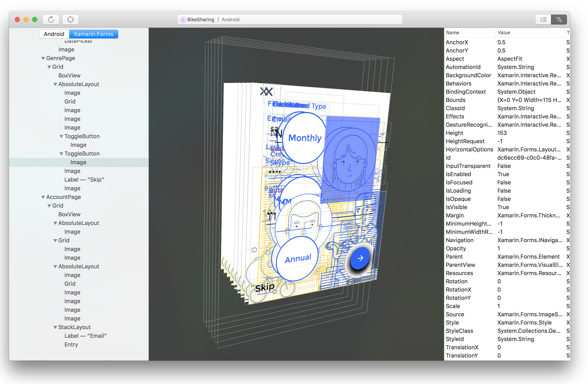Click the inspector layout toggle icon
The width and height of the screenshot is (588, 384).
(x=560, y=19)
